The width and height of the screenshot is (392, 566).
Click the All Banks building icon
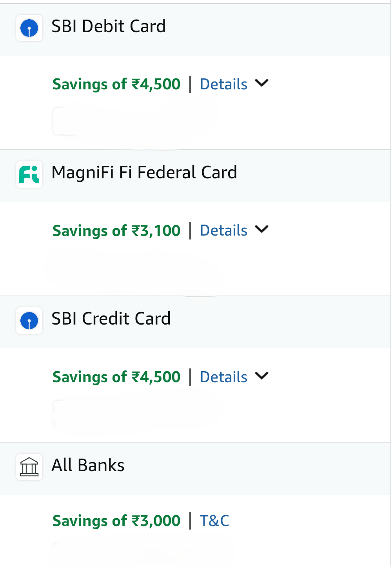coord(29,467)
